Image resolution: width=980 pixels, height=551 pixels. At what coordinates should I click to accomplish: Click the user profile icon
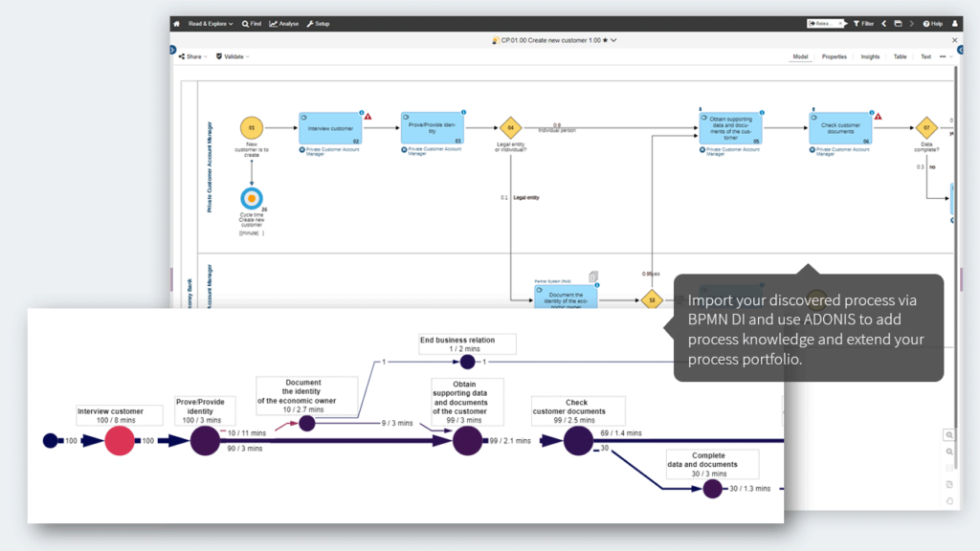point(954,24)
